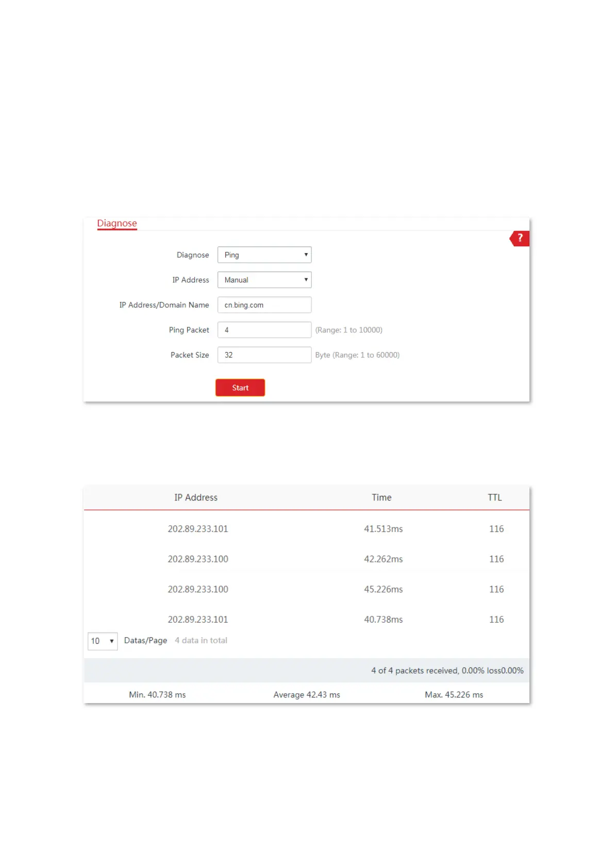Select the 45.226ms time cell
Viewport: 614px width, 868px height.
tap(384, 589)
